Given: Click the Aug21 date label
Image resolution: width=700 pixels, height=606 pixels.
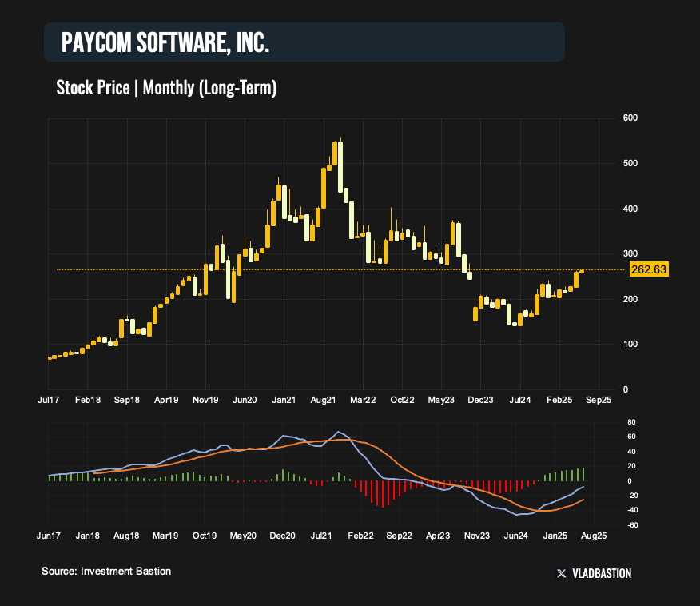Looking at the screenshot, I should (323, 400).
